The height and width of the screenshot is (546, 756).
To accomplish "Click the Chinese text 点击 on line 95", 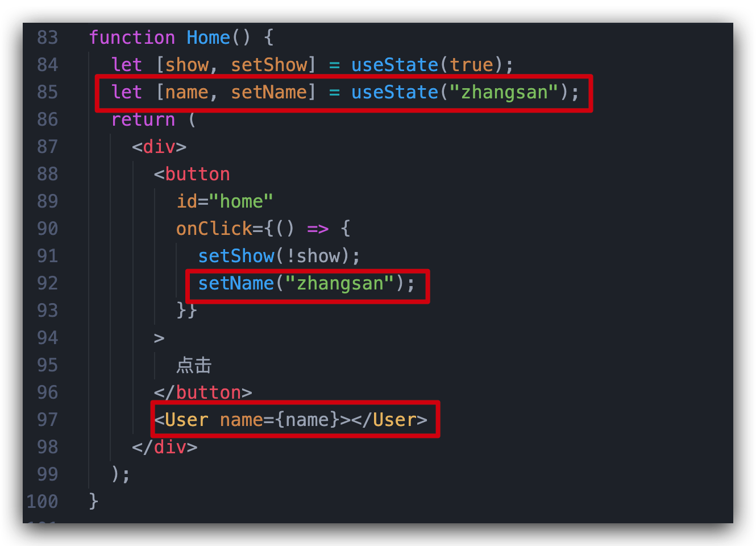I will click(x=194, y=365).
